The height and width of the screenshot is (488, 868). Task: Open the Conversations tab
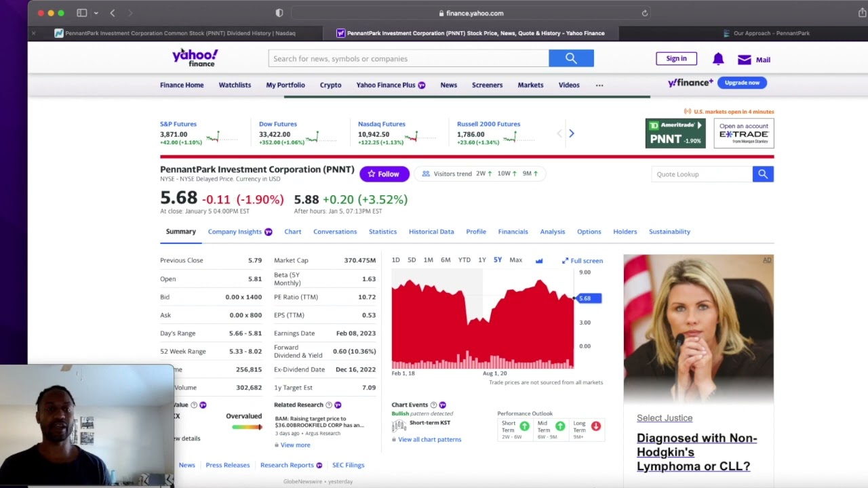[335, 232]
